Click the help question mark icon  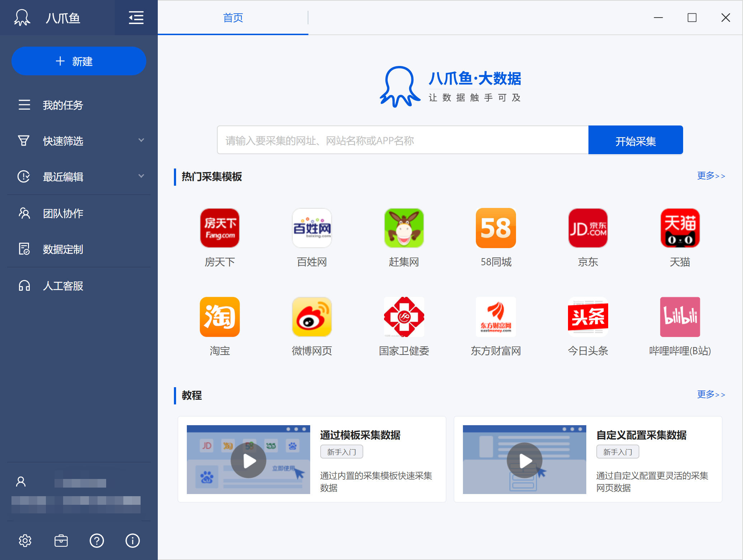click(x=97, y=541)
